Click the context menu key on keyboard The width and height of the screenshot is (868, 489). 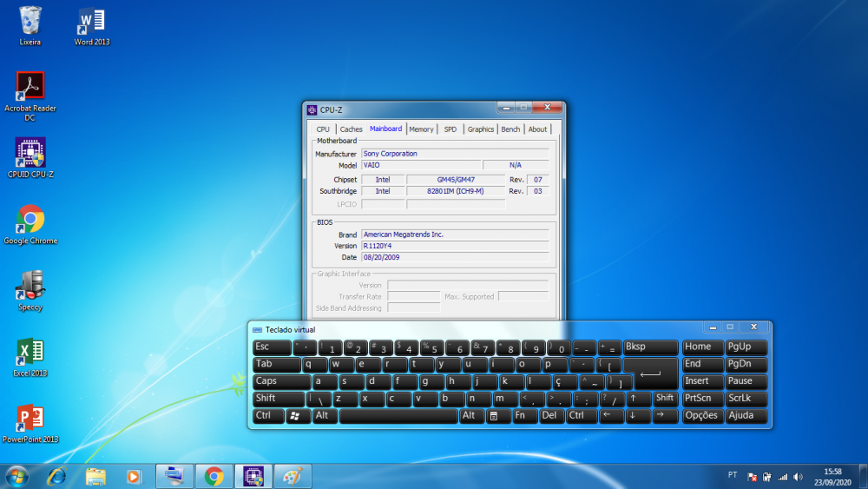[497, 416]
